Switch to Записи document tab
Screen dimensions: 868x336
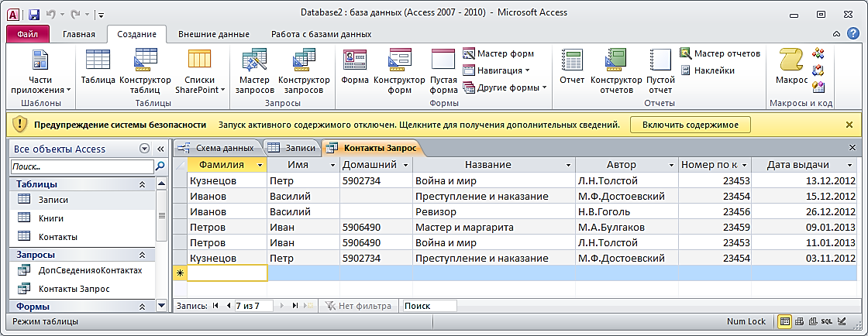tap(291, 148)
